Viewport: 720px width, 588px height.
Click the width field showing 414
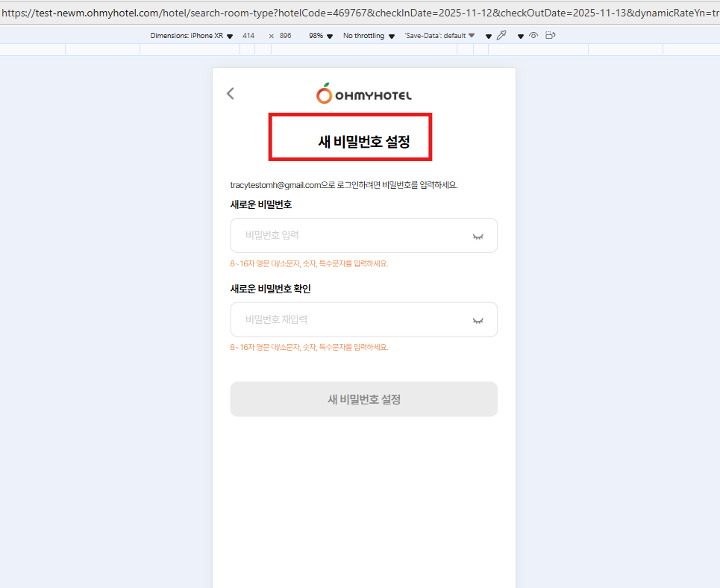point(248,35)
